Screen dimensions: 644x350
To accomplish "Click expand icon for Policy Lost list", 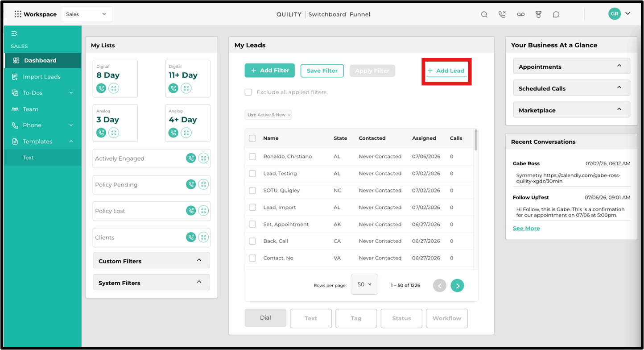I will pyautogui.click(x=203, y=211).
